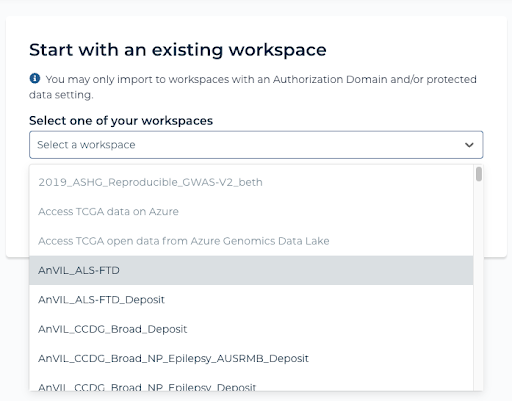Click the Authorization Domain notice text
Screen dimensions: 512x401
tap(253, 87)
